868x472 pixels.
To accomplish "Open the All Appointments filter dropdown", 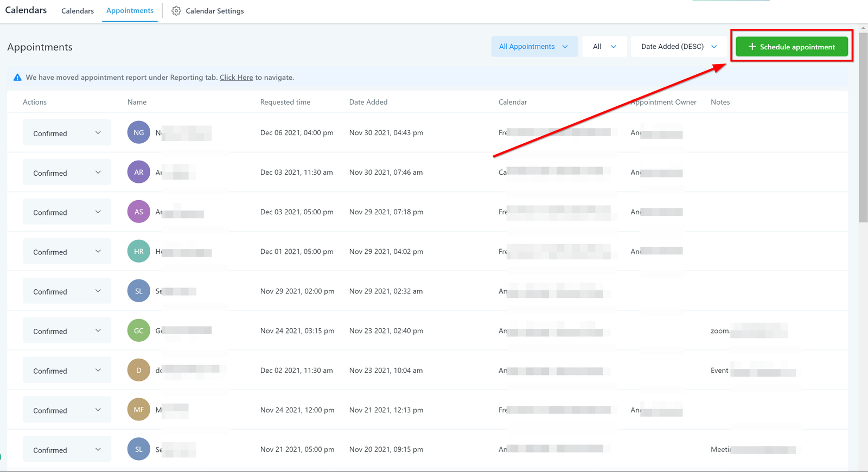I will click(534, 47).
